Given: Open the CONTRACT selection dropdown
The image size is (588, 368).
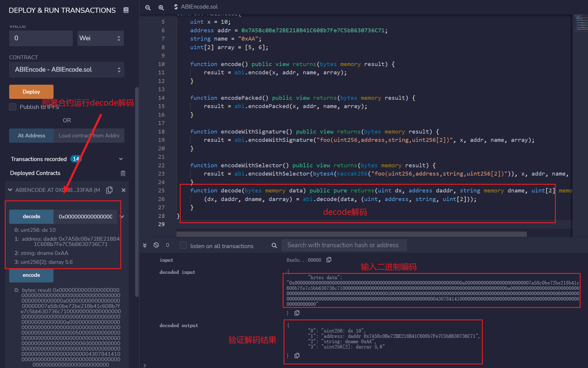Looking at the screenshot, I should pos(67,70).
